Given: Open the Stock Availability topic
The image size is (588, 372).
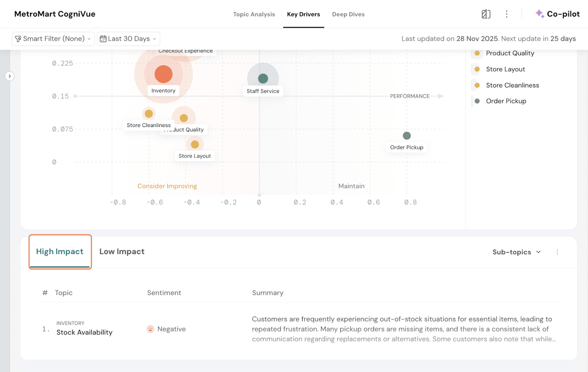Looking at the screenshot, I should tap(84, 332).
